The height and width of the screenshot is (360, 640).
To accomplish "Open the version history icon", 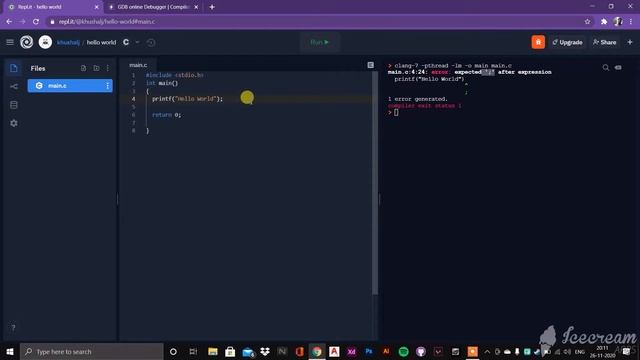I will coord(151,42).
